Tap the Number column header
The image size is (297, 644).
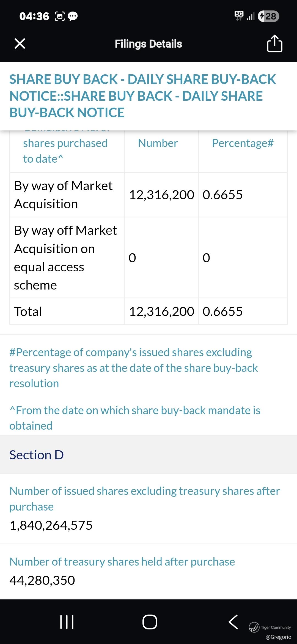[x=158, y=143]
